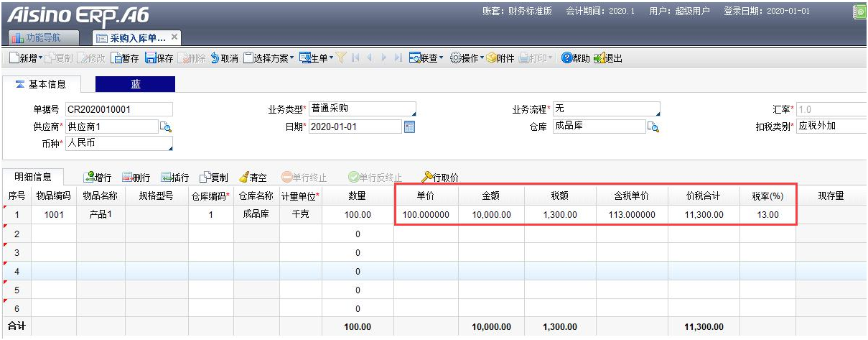Click 退出 to exit
Screen dimensions: 868x340
coord(608,58)
